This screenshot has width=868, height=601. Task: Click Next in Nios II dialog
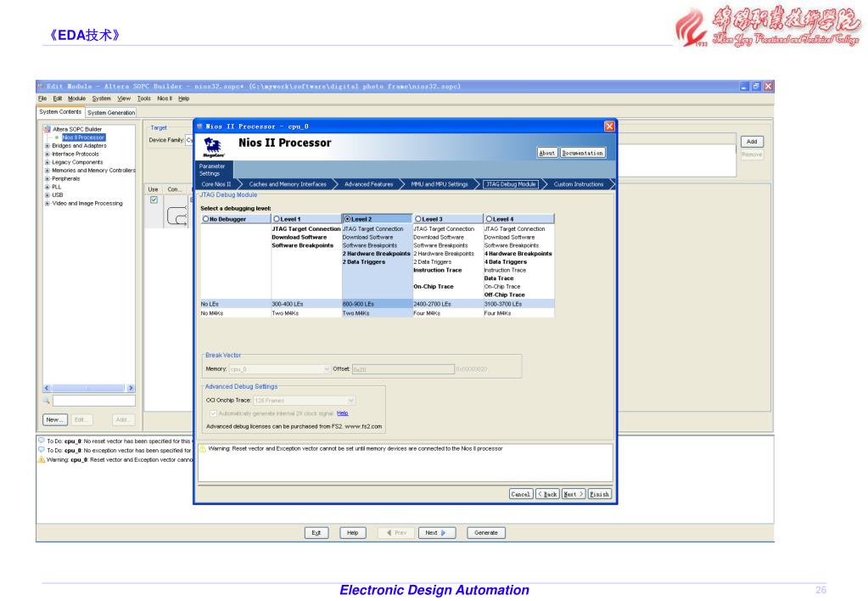[x=574, y=494]
